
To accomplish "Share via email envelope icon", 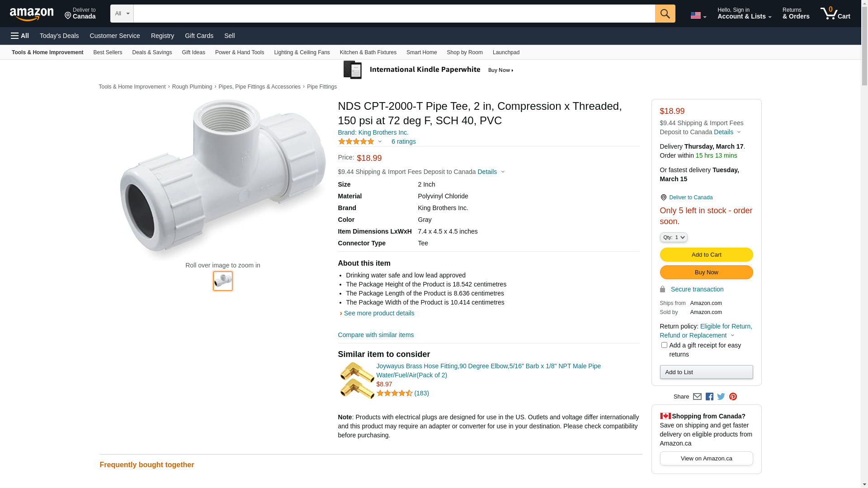I will click(x=697, y=397).
